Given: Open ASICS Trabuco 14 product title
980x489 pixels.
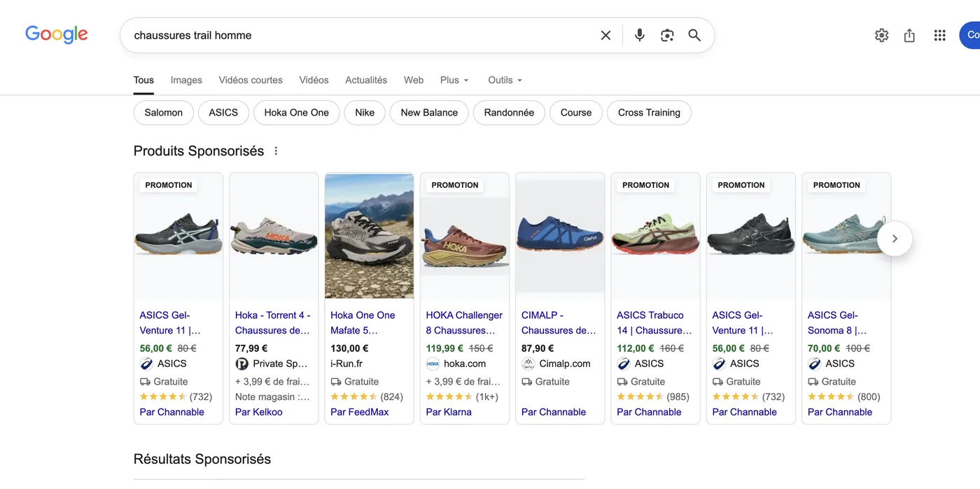Looking at the screenshot, I should pyautogui.click(x=654, y=323).
